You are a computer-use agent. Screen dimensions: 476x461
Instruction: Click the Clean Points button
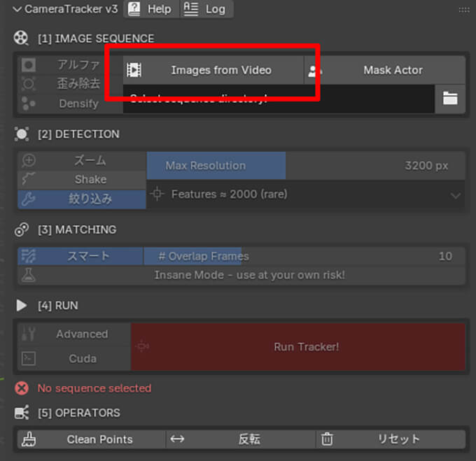92,439
